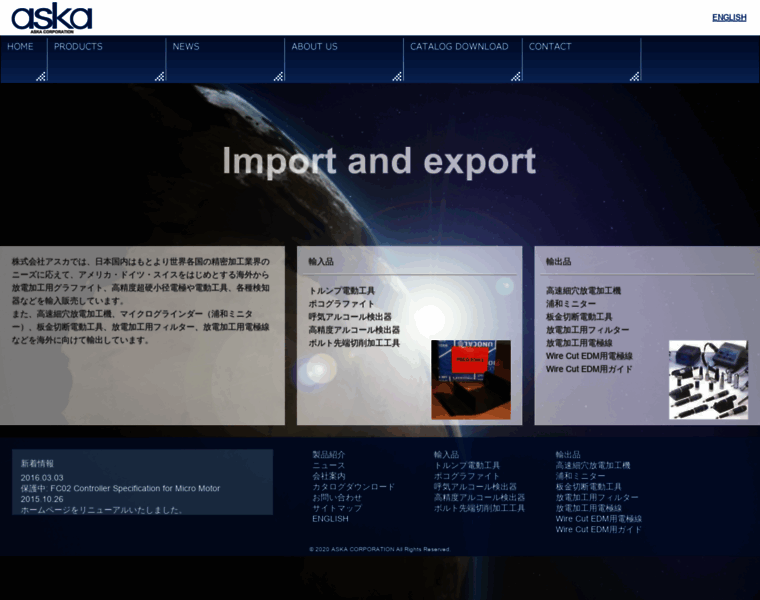Open 浦和ミニター in the 輸出品 panel
This screenshot has height=600, width=760.
coord(571,304)
